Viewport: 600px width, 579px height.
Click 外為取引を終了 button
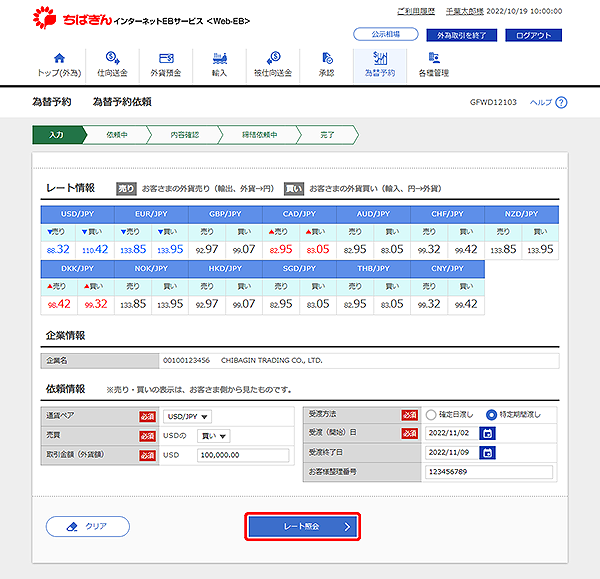(x=461, y=35)
